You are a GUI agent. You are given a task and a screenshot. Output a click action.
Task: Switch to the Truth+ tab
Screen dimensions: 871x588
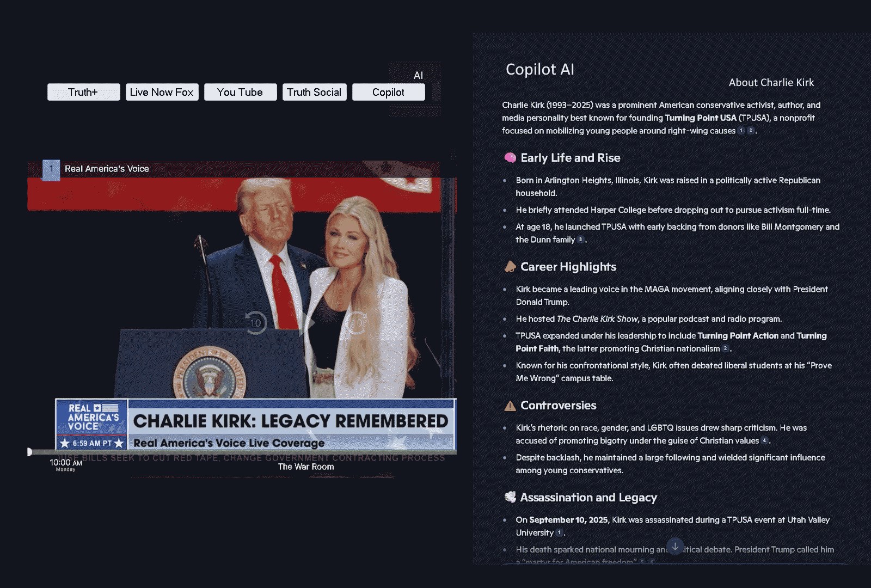pos(83,92)
